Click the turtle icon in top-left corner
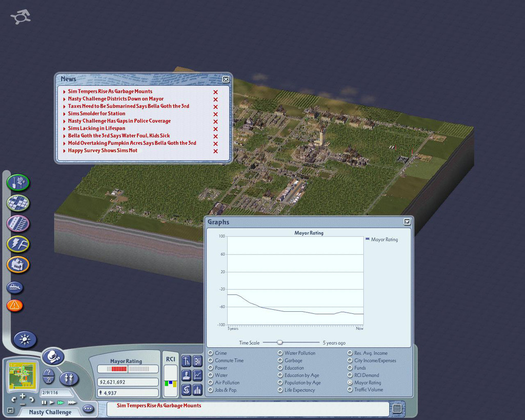This screenshot has width=525, height=420. pyautogui.click(x=21, y=17)
